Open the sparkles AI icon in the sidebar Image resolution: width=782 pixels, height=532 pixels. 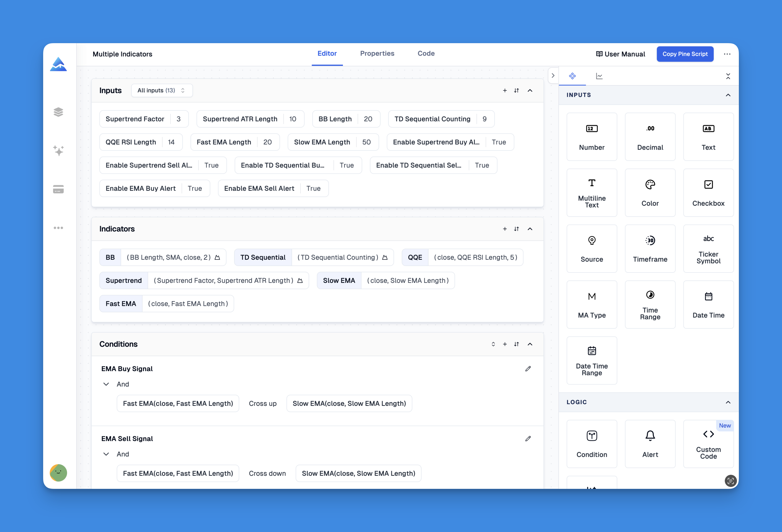[58, 150]
